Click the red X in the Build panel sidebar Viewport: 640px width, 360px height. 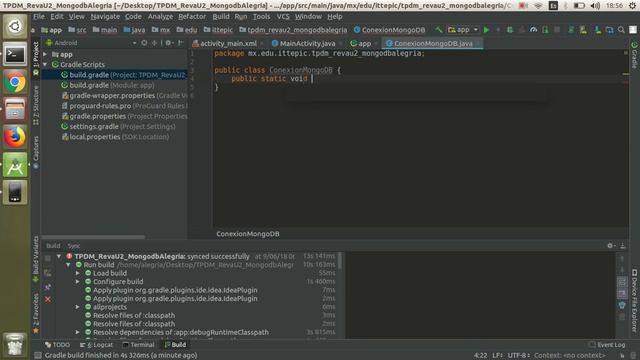click(48, 300)
